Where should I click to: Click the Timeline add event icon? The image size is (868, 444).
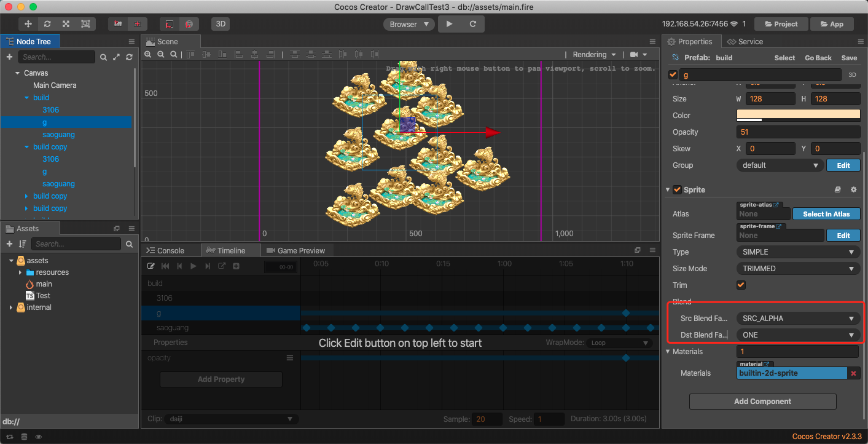click(x=236, y=266)
